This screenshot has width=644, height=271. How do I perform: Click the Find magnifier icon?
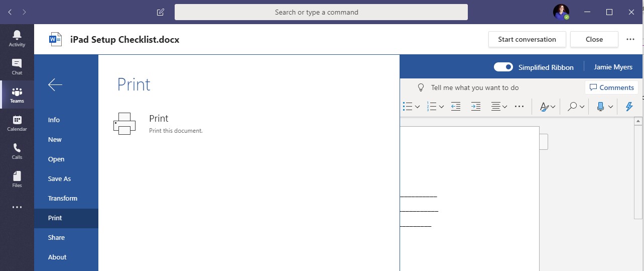pyautogui.click(x=572, y=107)
